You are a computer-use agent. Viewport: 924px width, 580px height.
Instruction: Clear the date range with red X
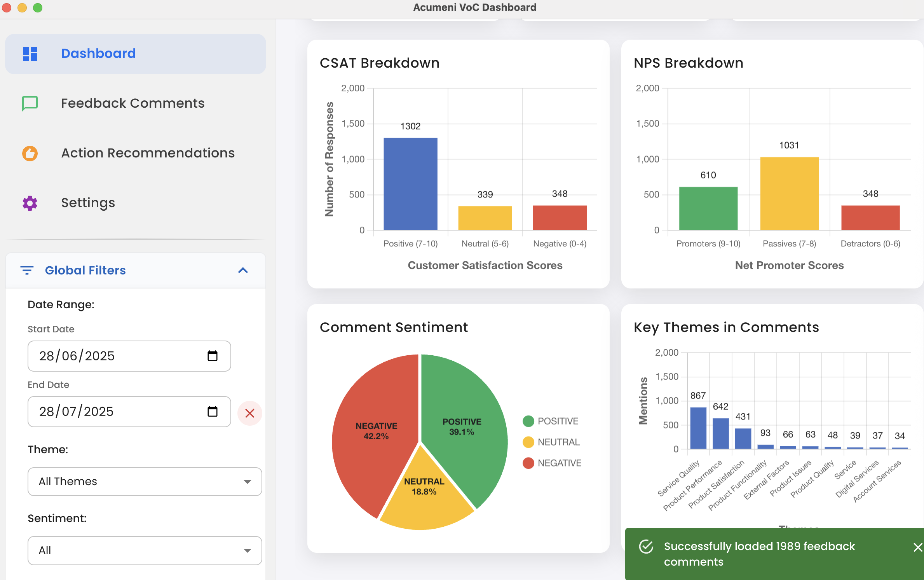pos(249,413)
